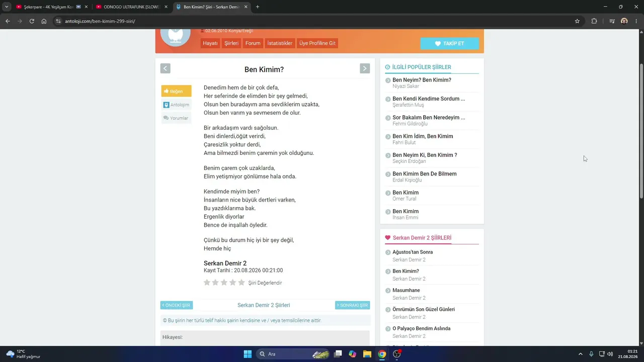The image size is (644, 362).
Task: Open poem Ben Kendi Kendime Sordum
Action: pyautogui.click(x=429, y=99)
